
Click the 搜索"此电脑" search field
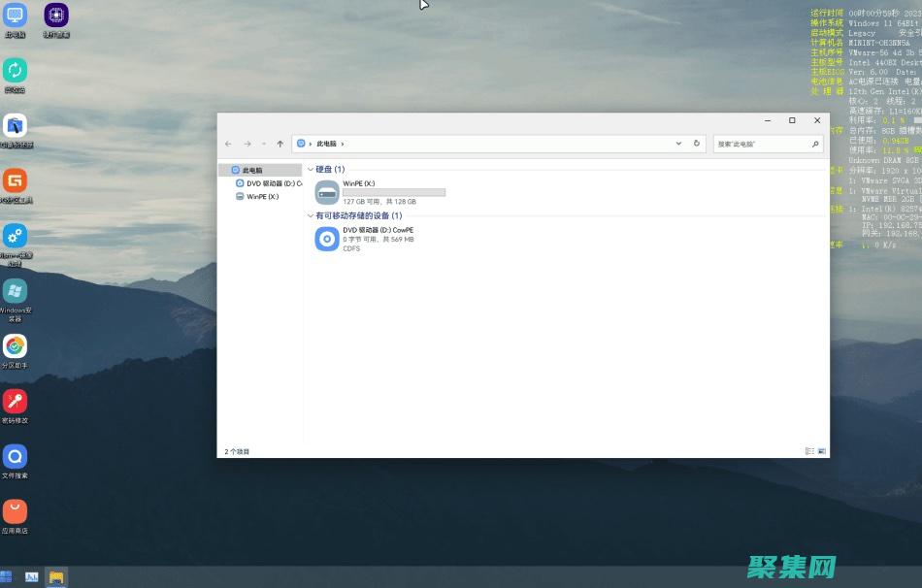tap(760, 144)
